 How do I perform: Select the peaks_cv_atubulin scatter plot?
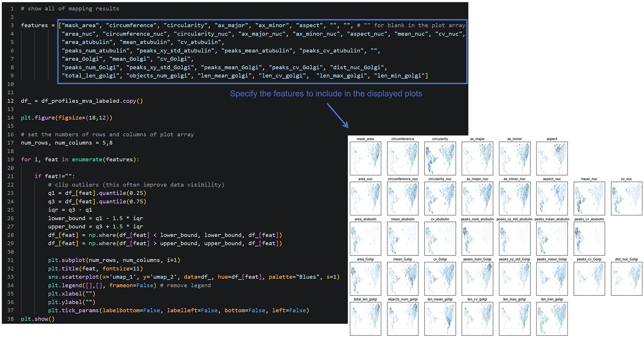pos(589,238)
